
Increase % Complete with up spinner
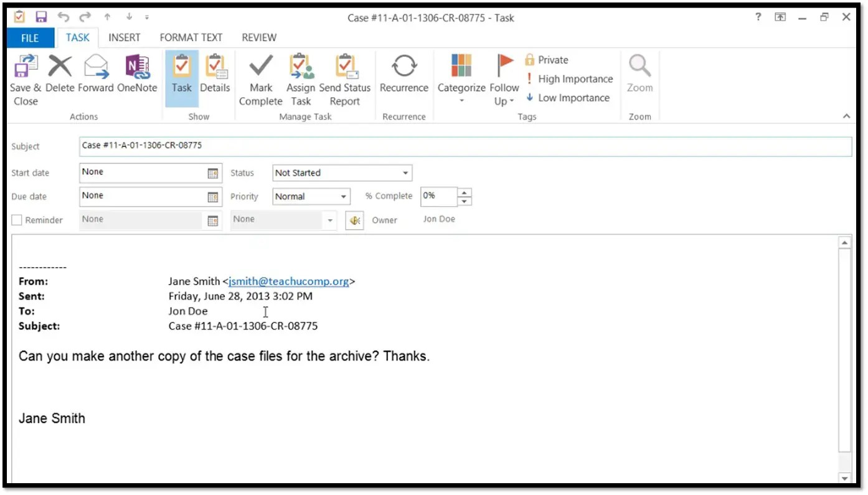click(465, 192)
